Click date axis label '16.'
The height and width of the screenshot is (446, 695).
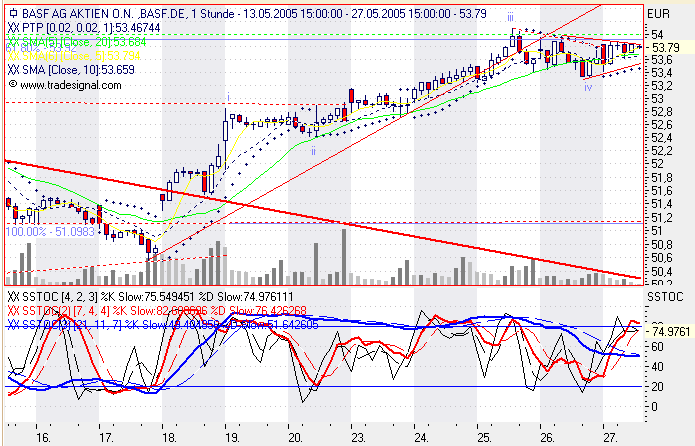[x=43, y=438]
